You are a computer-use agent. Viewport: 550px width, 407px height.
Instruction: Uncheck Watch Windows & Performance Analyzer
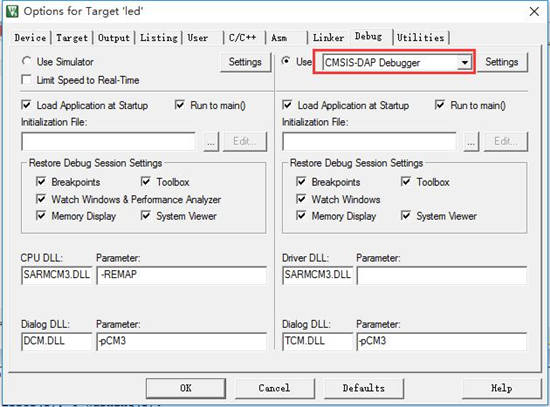coord(41,199)
